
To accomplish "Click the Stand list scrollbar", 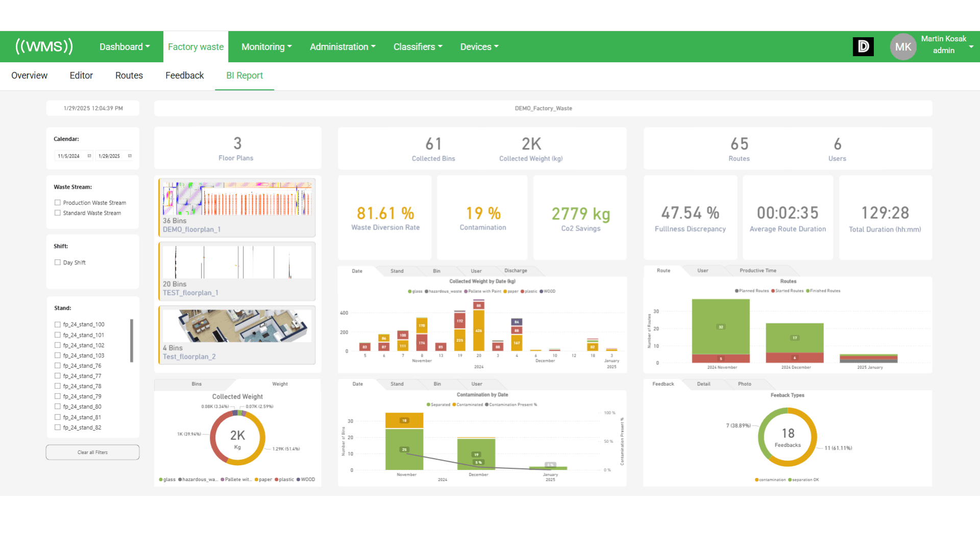I will coord(132,341).
